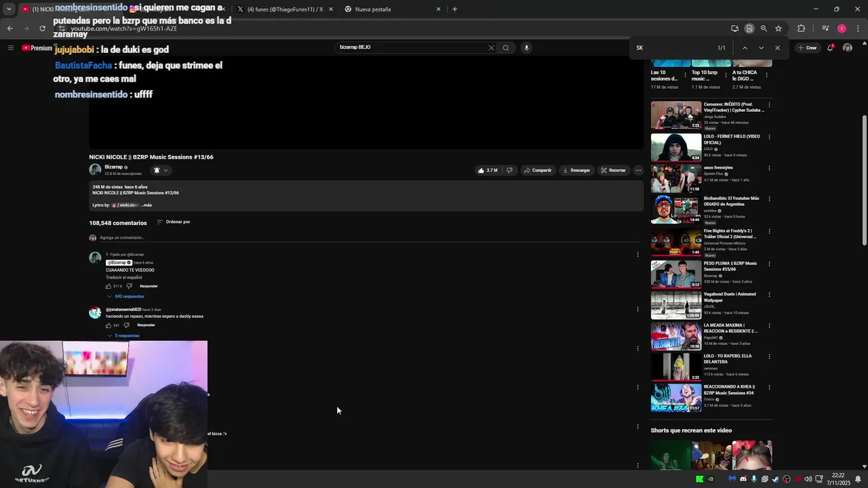Click the Recortar button
The height and width of the screenshot is (488, 868).
[613, 170]
